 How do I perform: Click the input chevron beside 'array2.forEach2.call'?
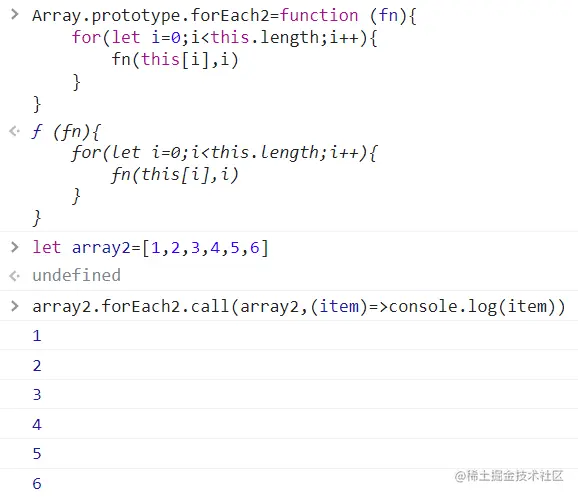[14, 306]
